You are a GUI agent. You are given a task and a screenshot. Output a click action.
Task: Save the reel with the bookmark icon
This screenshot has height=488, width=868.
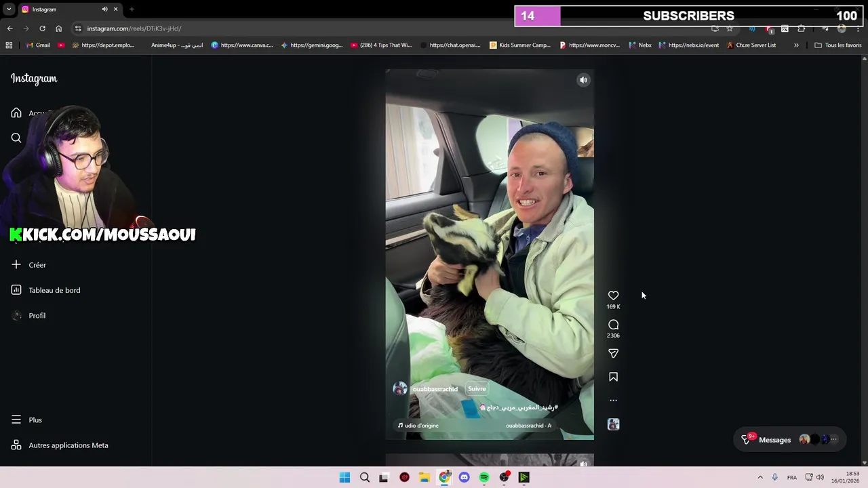[613, 377]
